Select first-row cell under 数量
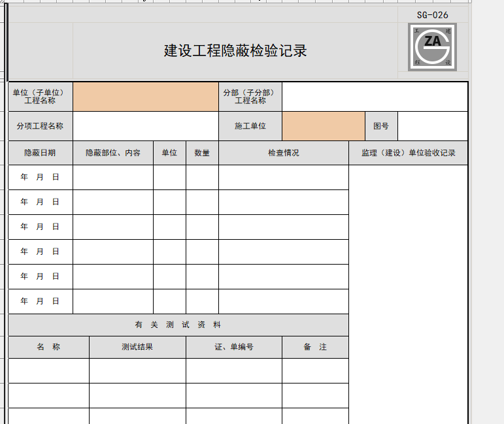 [202, 177]
